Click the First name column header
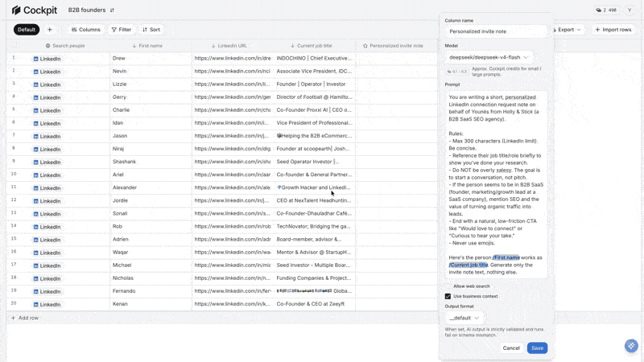 click(x=147, y=46)
